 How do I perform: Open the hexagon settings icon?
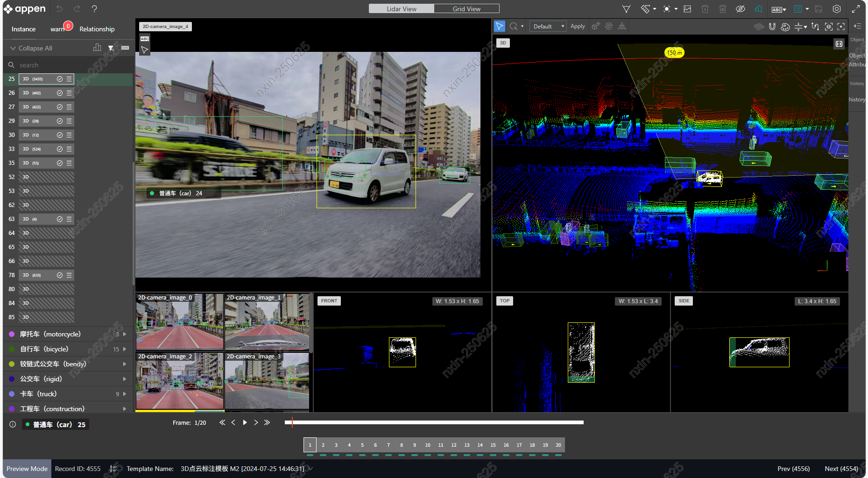pos(837,9)
